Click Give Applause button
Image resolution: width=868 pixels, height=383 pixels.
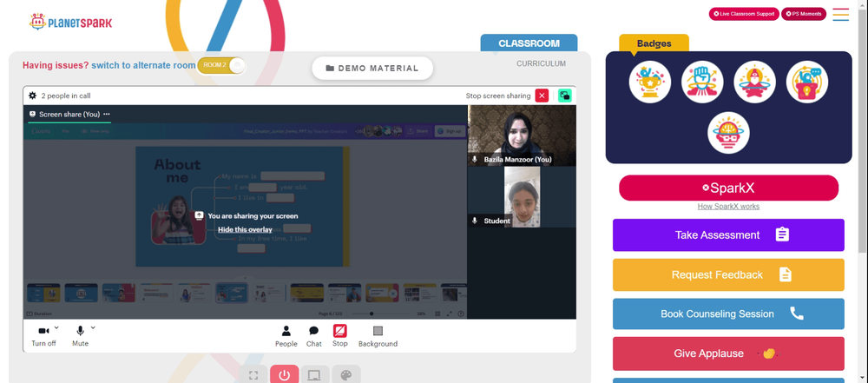728,353
